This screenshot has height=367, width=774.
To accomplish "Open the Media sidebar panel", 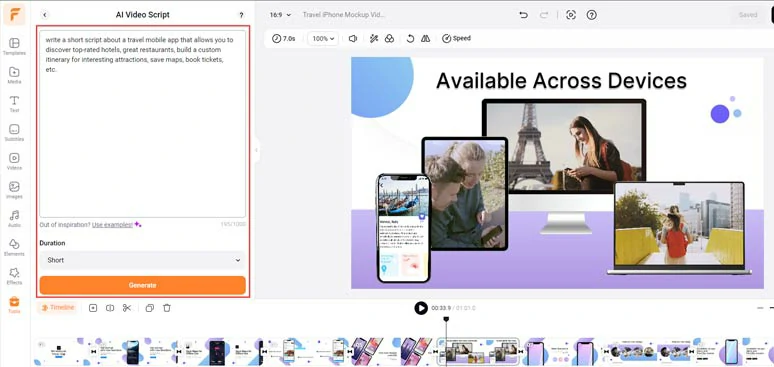I will pyautogui.click(x=14, y=75).
